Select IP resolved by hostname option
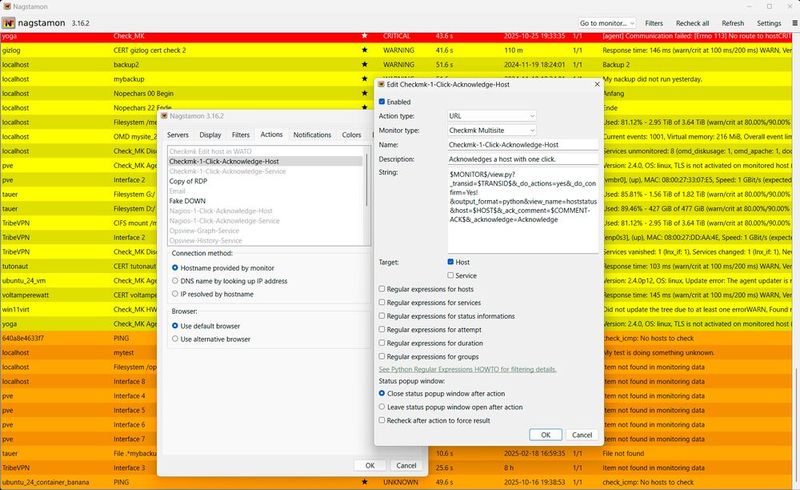The width and height of the screenshot is (800, 490). coord(175,294)
